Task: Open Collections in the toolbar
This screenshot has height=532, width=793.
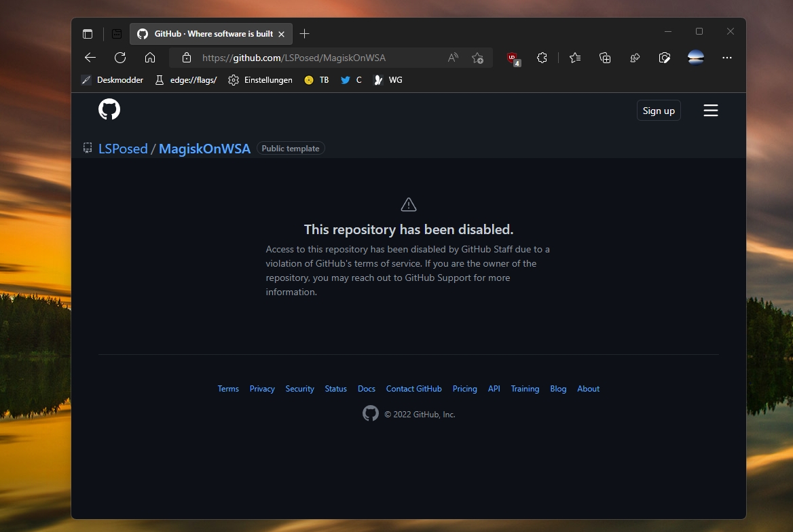Action: coord(605,58)
